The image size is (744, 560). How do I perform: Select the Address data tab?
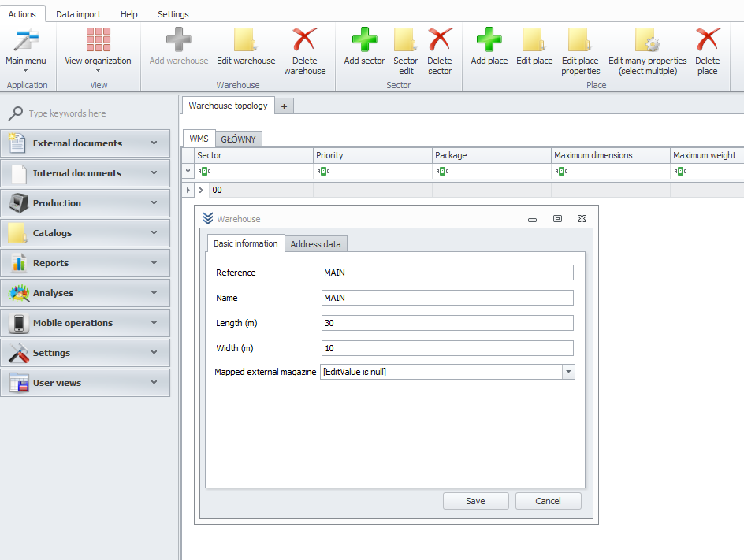tap(315, 243)
